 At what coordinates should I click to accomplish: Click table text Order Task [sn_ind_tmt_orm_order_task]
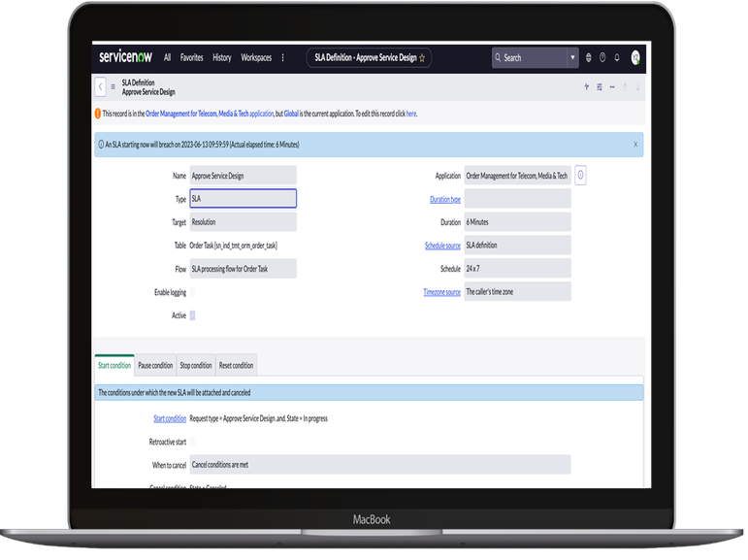pos(233,246)
